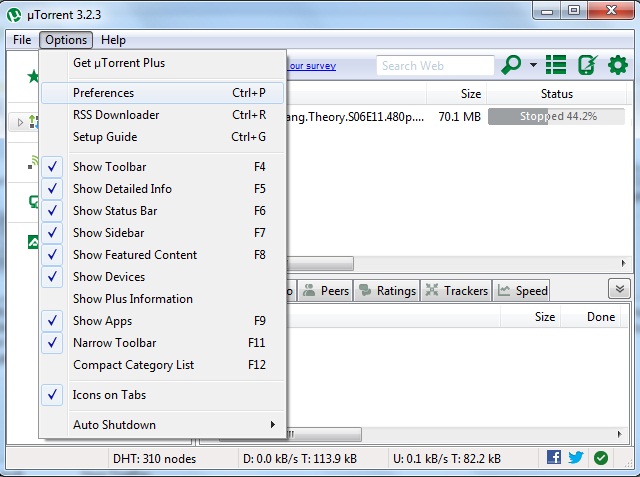This screenshot has height=477, width=640.
Task: Open settings with the green gear icon
Action: point(618,64)
